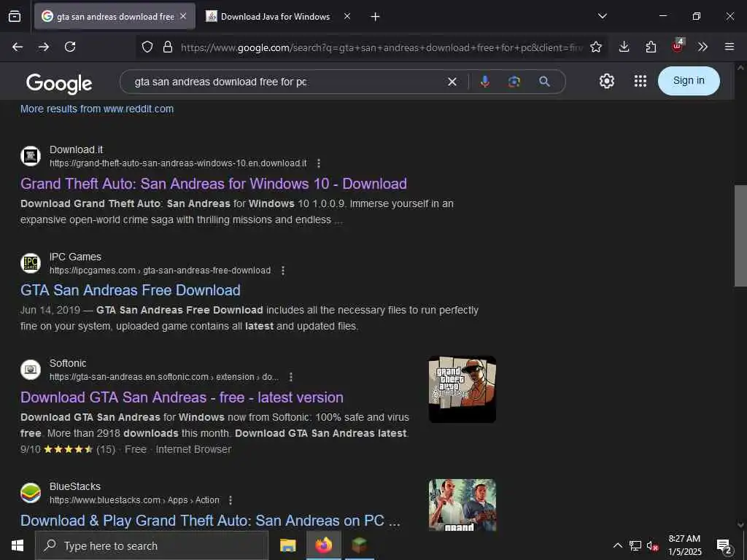Open BlueStacks GTA thumbnail image
This screenshot has width=747, height=560.
click(462, 505)
